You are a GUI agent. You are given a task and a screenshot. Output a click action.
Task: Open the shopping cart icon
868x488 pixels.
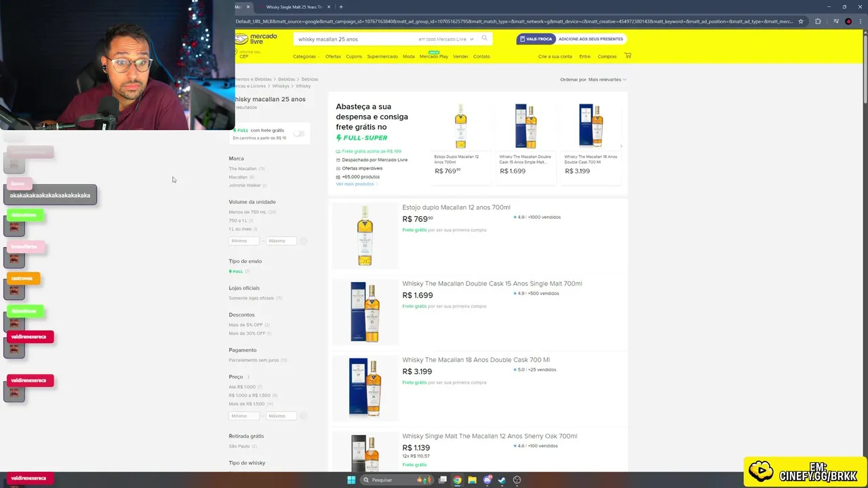[628, 56]
